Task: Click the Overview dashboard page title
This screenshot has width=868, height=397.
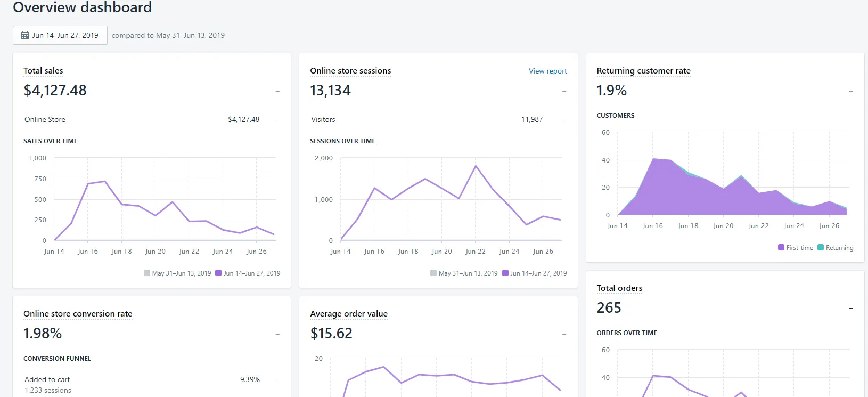Action: pos(83,7)
